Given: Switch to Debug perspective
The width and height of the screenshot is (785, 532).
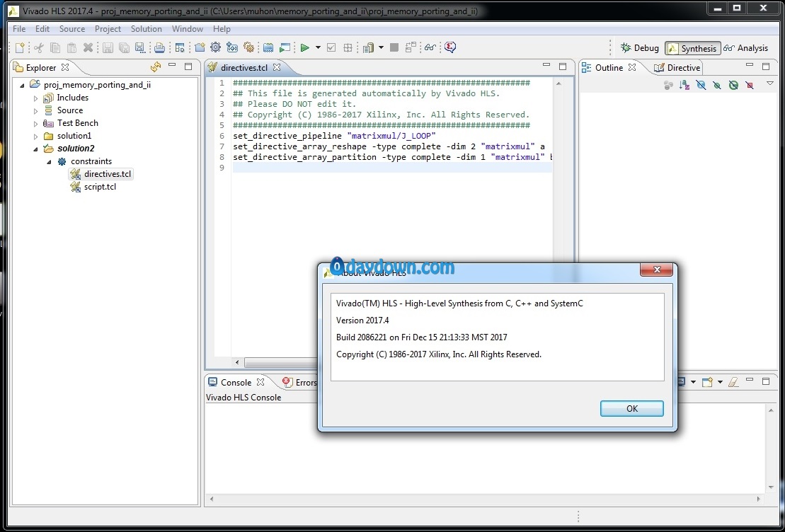Looking at the screenshot, I should coord(640,48).
